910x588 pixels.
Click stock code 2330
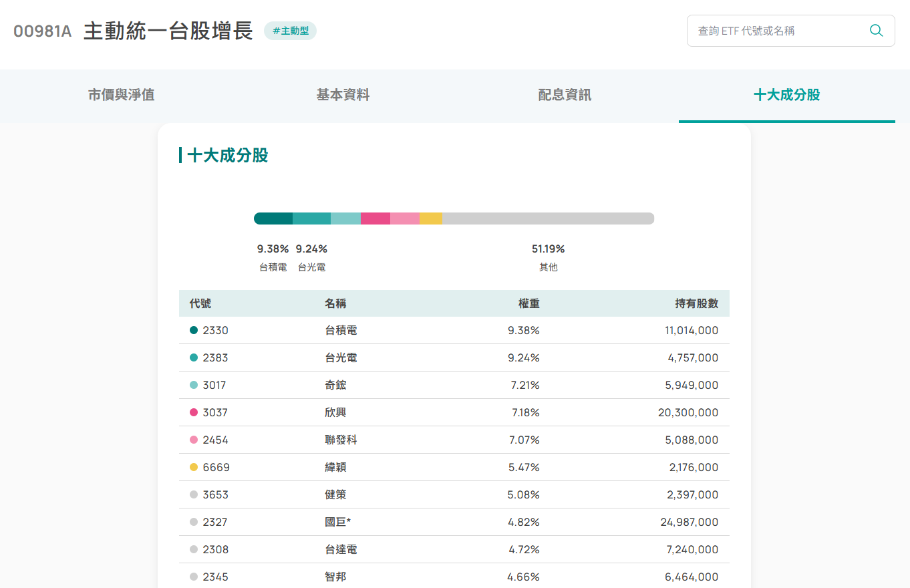tap(215, 330)
